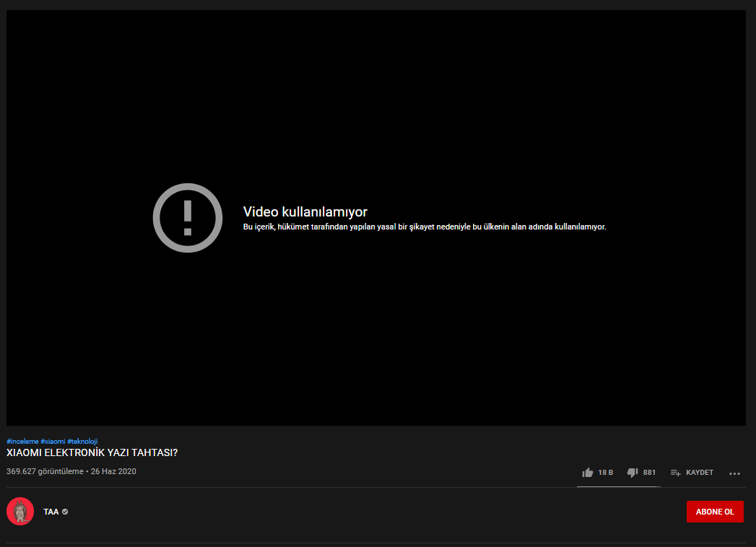Open the three-dot more actions menu
This screenshot has height=547, width=756.
click(734, 473)
